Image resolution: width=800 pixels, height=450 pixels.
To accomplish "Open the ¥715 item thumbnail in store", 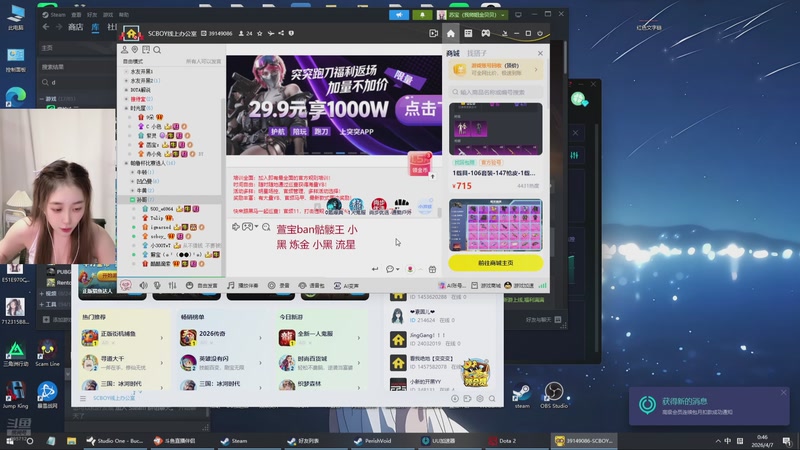I will point(496,129).
